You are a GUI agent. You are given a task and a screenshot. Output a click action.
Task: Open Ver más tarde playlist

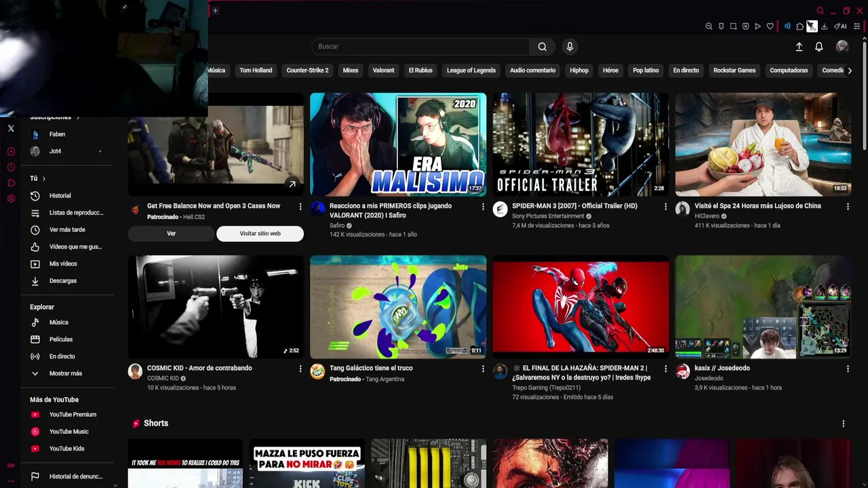(67, 230)
